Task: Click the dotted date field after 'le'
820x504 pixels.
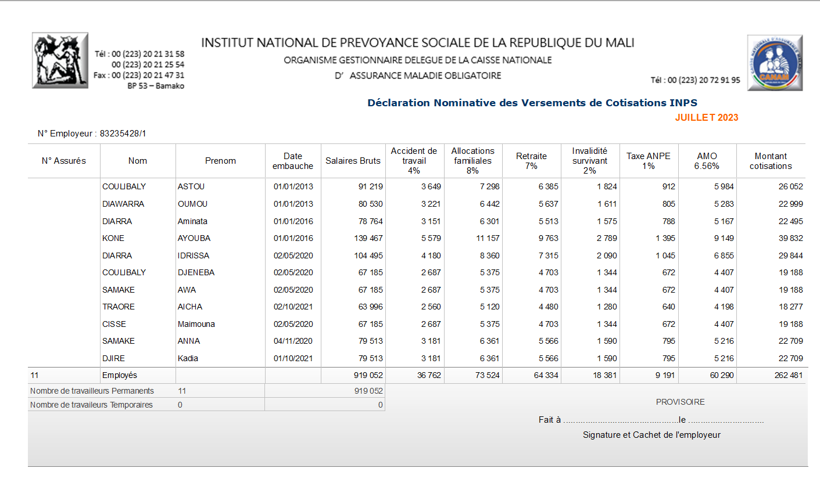Action: 726,420
